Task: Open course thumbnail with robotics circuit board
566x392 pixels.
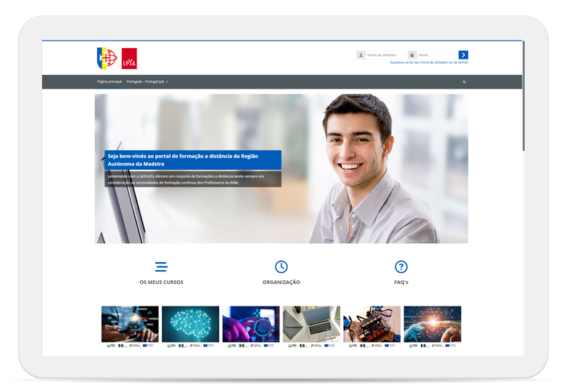Action: pos(372,324)
